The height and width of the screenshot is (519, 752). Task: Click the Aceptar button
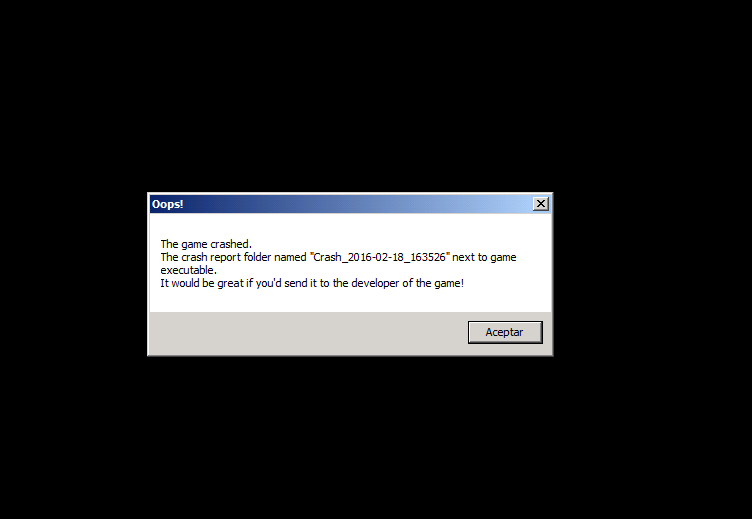505,332
